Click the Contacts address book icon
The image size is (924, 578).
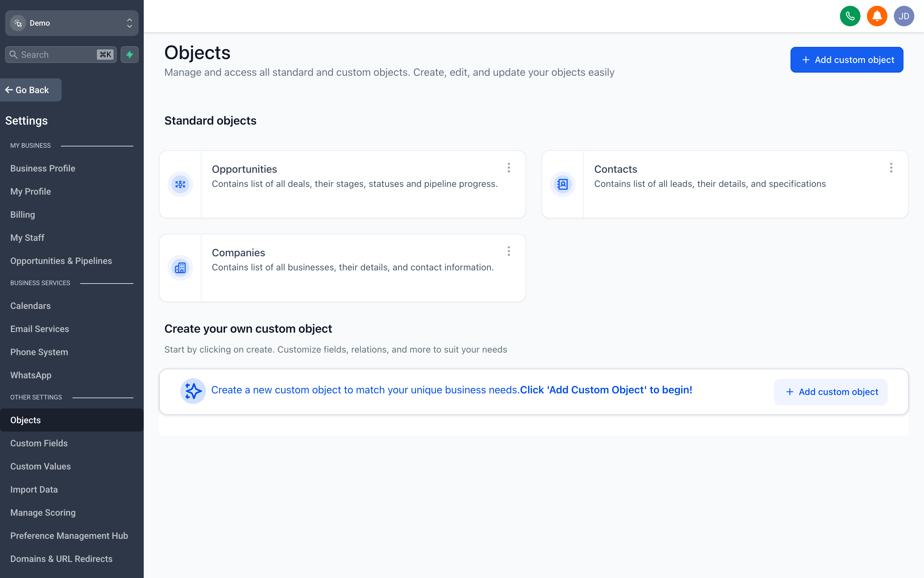coord(562,184)
